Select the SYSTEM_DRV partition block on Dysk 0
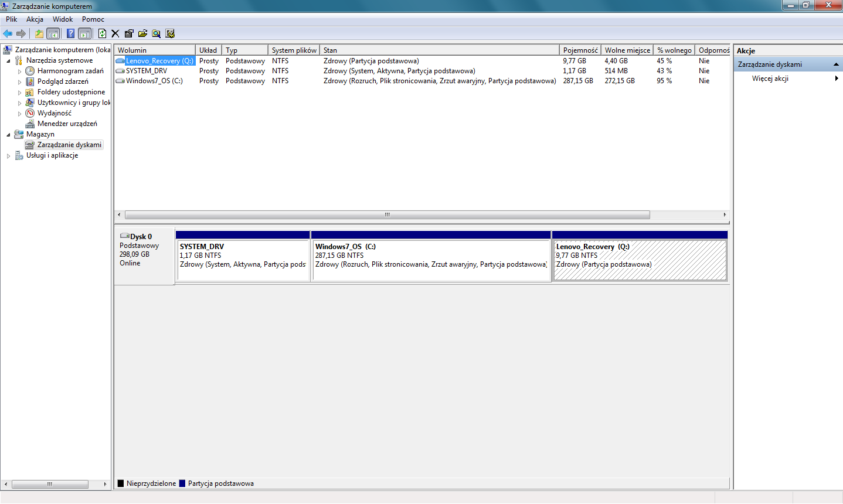The width and height of the screenshot is (843, 504). click(243, 256)
